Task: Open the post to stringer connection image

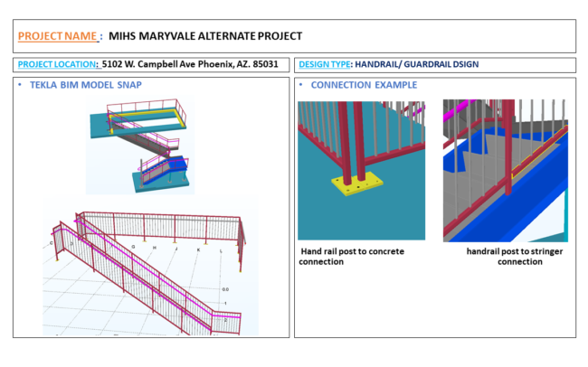Action: (505, 170)
